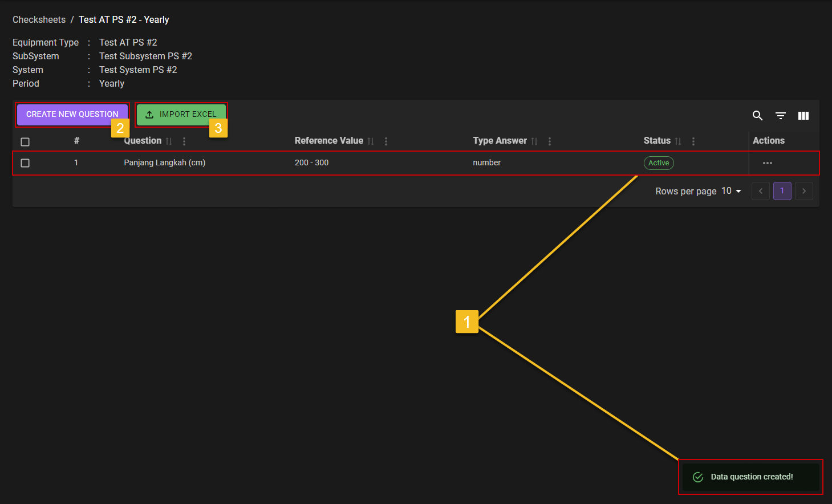The width and height of the screenshot is (832, 504).
Task: Sort by Question column arrows
Action: click(169, 141)
